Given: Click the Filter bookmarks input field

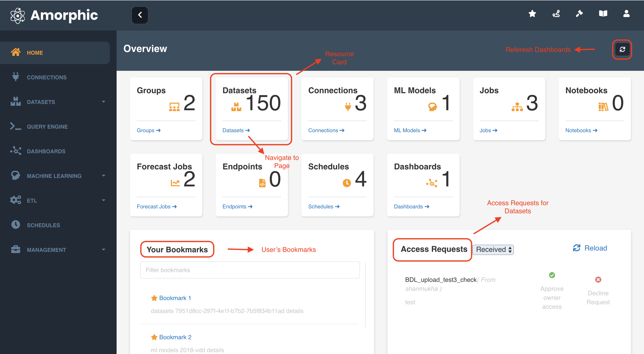Looking at the screenshot, I should pos(250,270).
